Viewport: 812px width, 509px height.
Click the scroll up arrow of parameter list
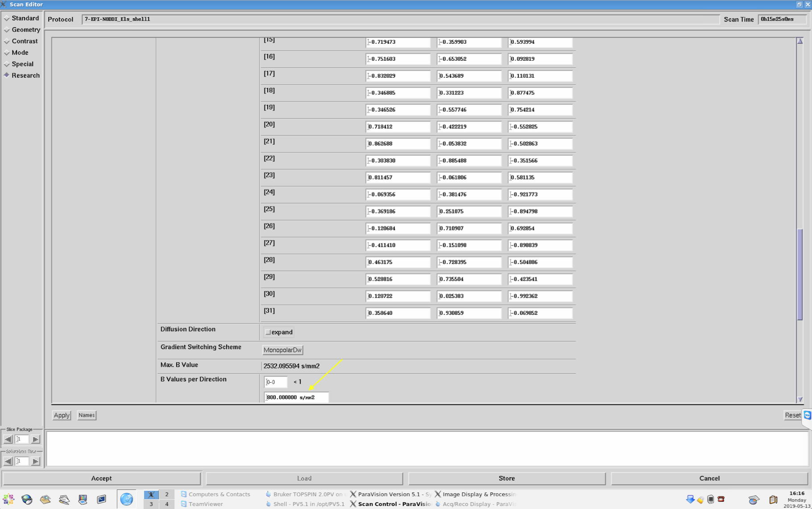pos(800,41)
